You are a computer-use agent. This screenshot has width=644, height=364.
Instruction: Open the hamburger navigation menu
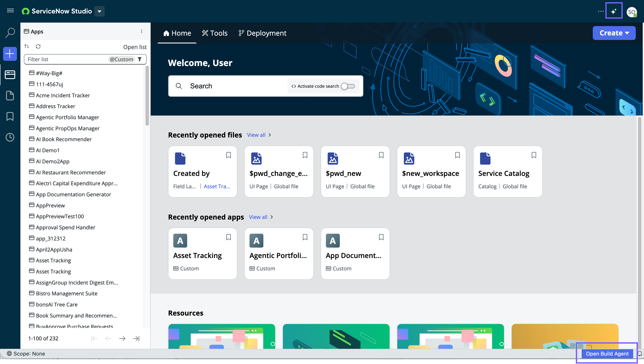[x=10, y=10]
